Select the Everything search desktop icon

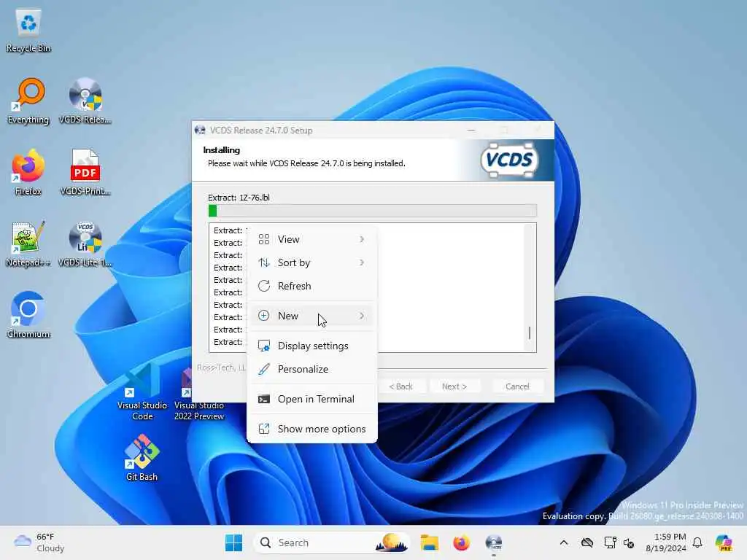28,101
